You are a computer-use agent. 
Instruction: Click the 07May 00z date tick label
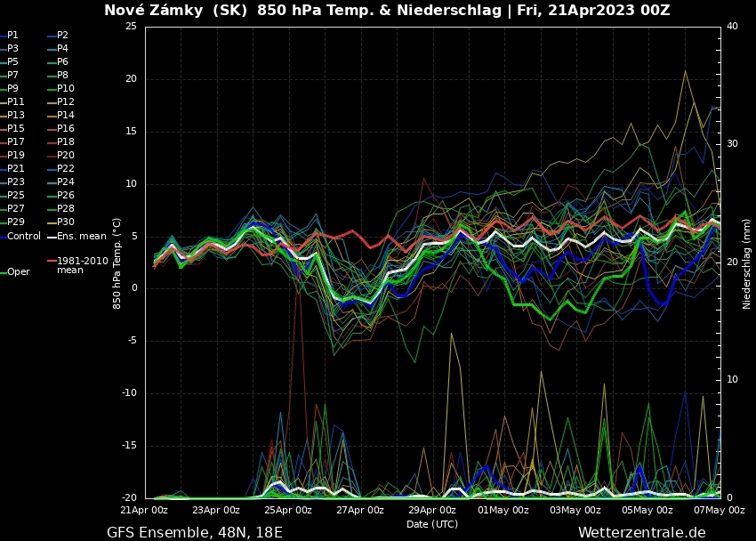[719, 510]
